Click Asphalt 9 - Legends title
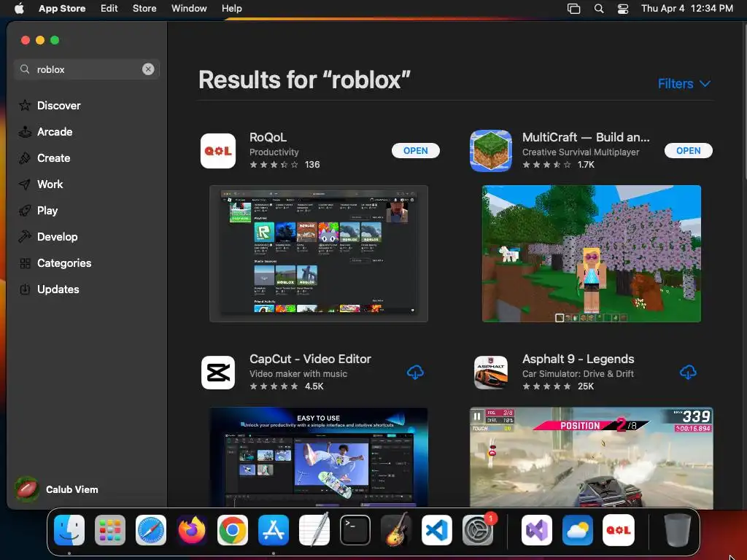The height and width of the screenshot is (560, 747). pos(578,359)
